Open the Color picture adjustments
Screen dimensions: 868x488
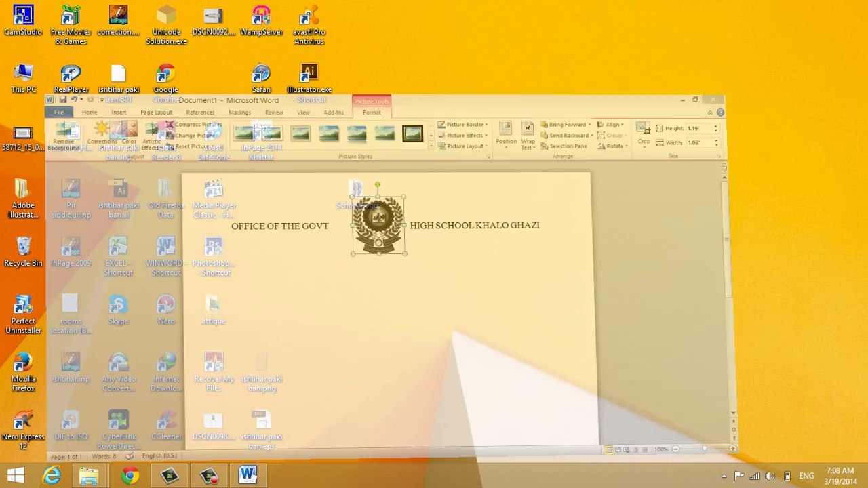pos(129,133)
